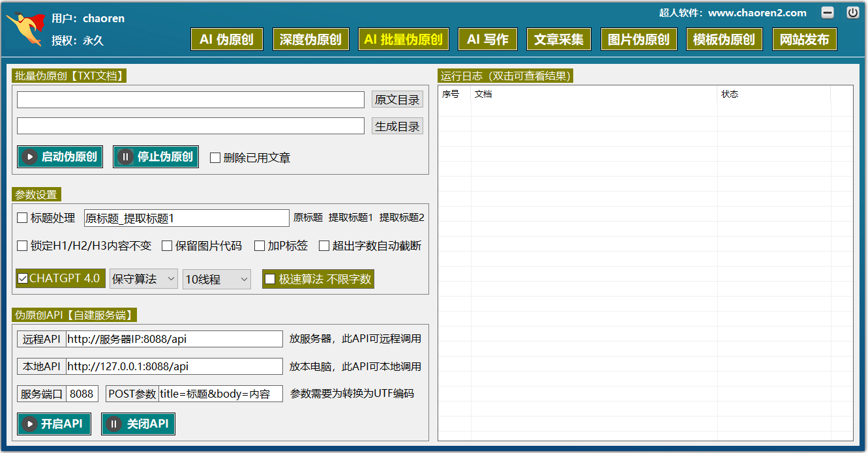Insert 原标题 placeholder link
868x453 pixels.
pos(308,218)
